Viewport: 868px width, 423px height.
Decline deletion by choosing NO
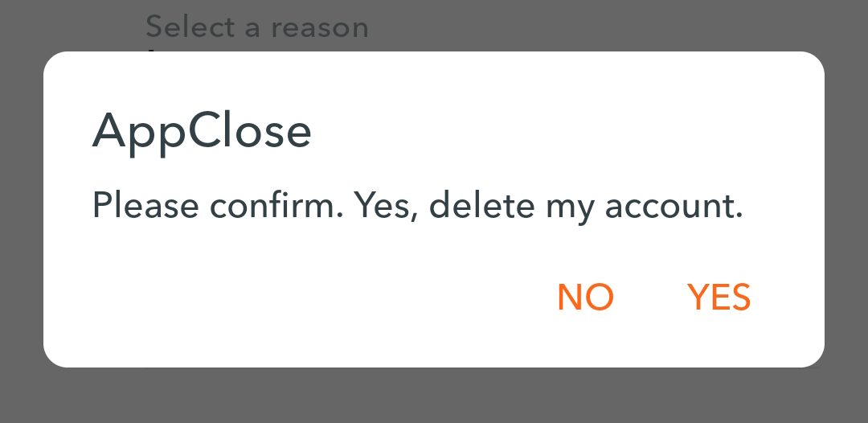pos(585,297)
